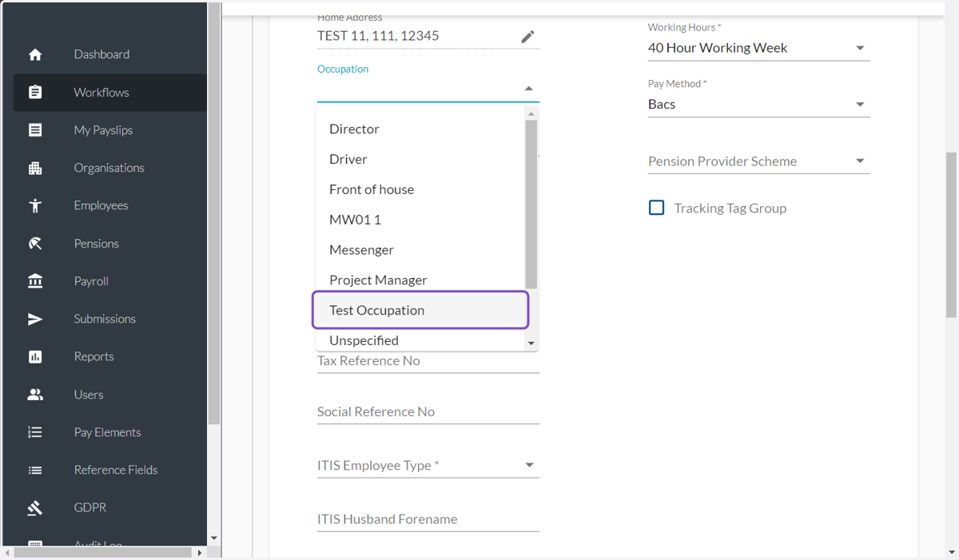
Task: Click the Dashboard home icon
Action: pyautogui.click(x=35, y=54)
